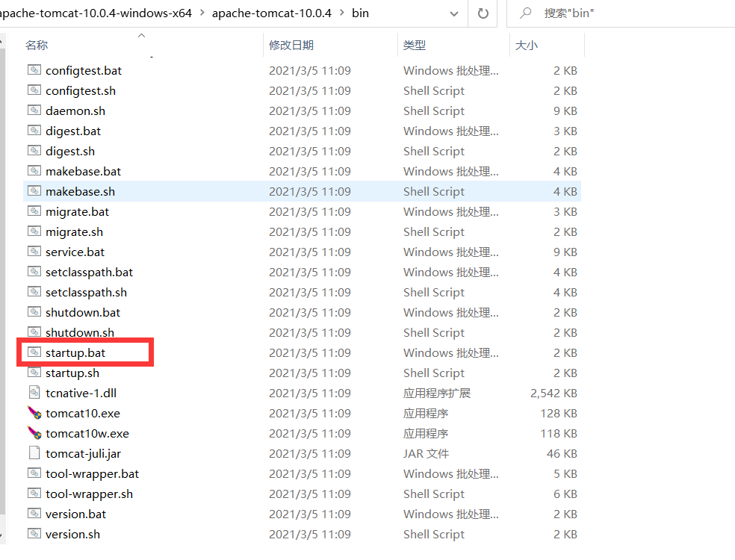Click the refresh button in address bar
Viewport: 735px width, 560px height.
point(483,13)
